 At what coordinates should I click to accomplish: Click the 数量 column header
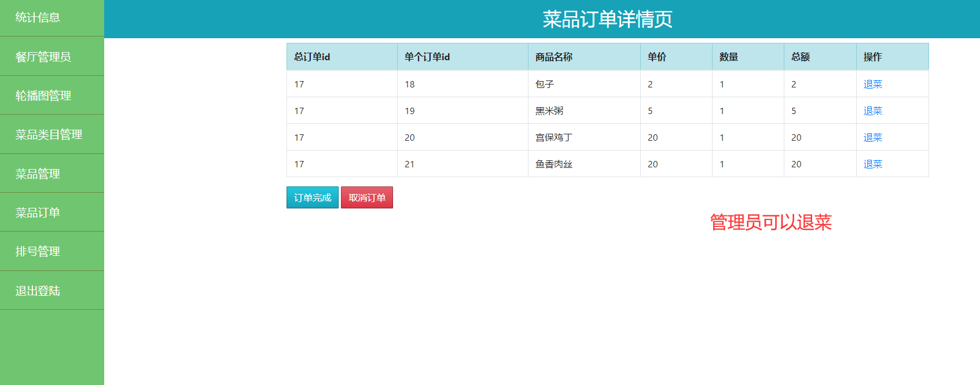[x=748, y=57]
